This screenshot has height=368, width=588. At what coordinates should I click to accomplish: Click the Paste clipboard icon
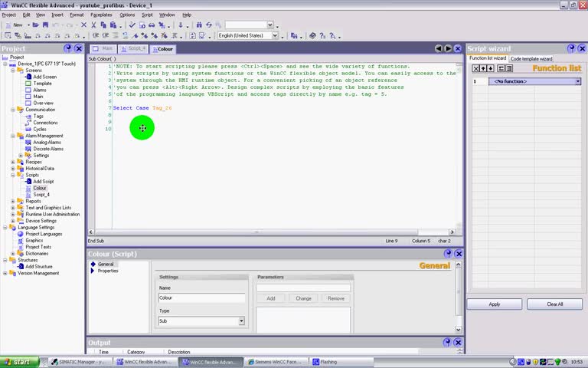tap(113, 25)
